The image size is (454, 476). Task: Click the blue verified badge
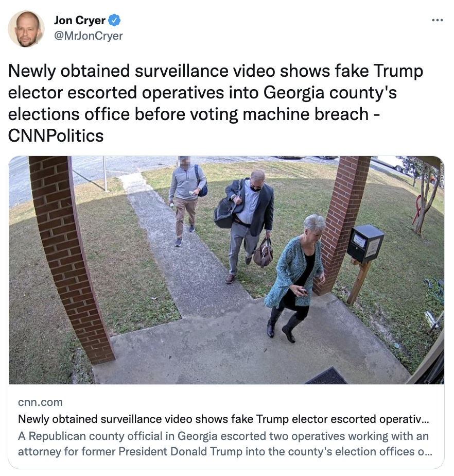[115, 20]
